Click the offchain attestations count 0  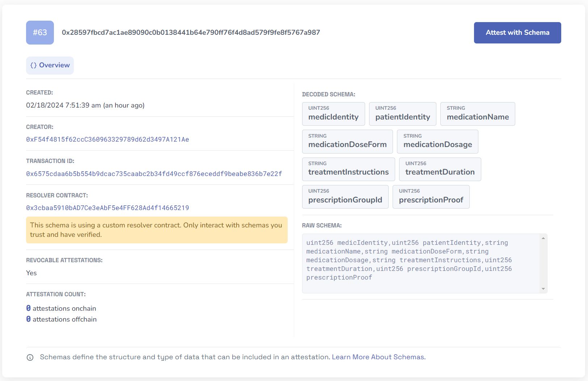[28, 319]
